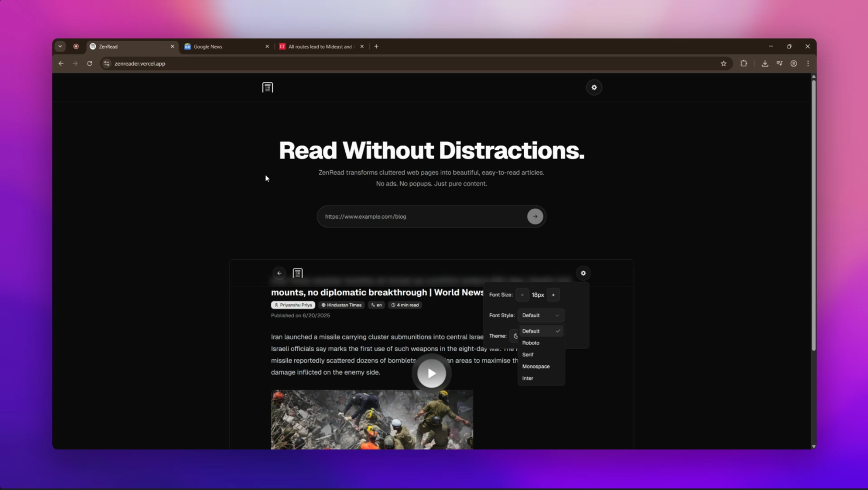Open the Font Style dropdown
The width and height of the screenshot is (868, 490).
pyautogui.click(x=541, y=315)
